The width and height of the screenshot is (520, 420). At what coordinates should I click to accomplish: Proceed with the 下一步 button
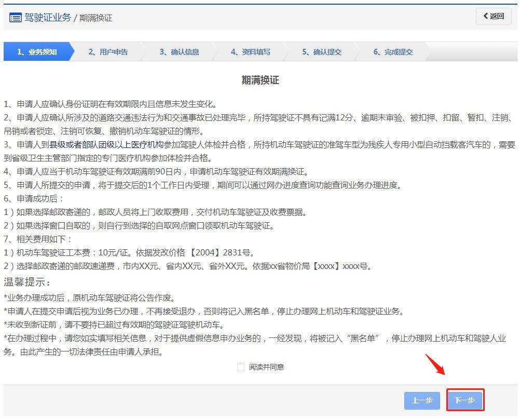465,400
